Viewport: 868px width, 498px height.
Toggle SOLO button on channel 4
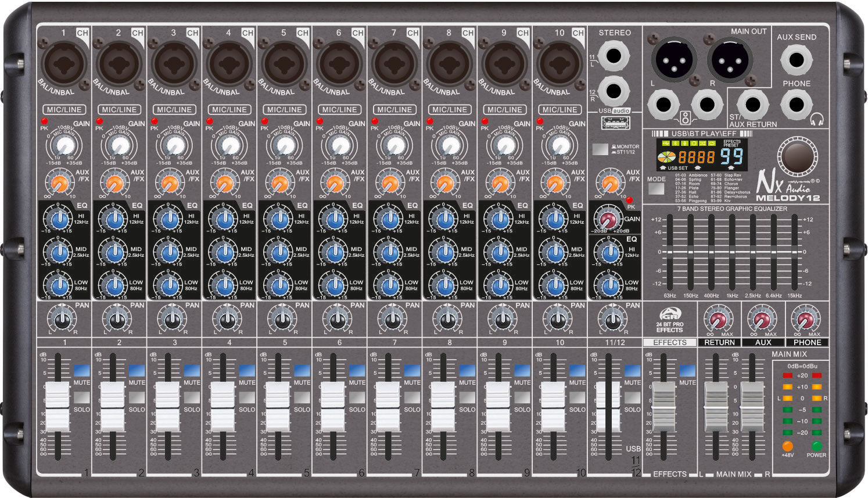(246, 397)
